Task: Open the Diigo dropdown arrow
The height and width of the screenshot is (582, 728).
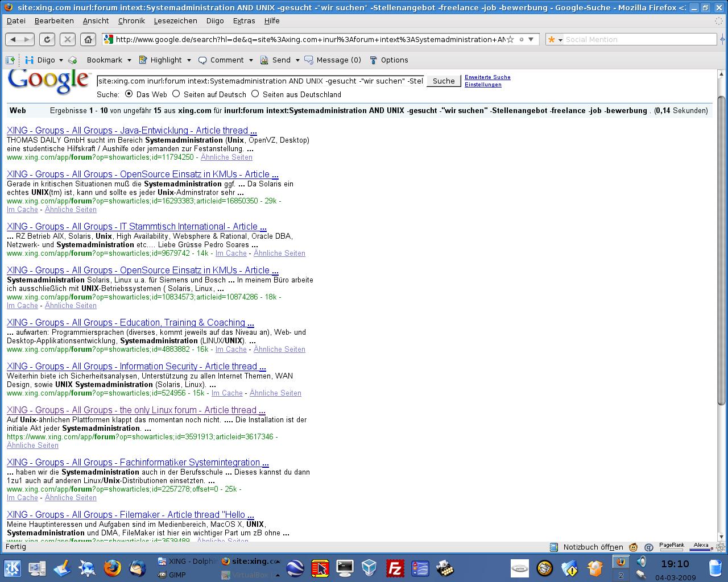Action: [x=61, y=60]
